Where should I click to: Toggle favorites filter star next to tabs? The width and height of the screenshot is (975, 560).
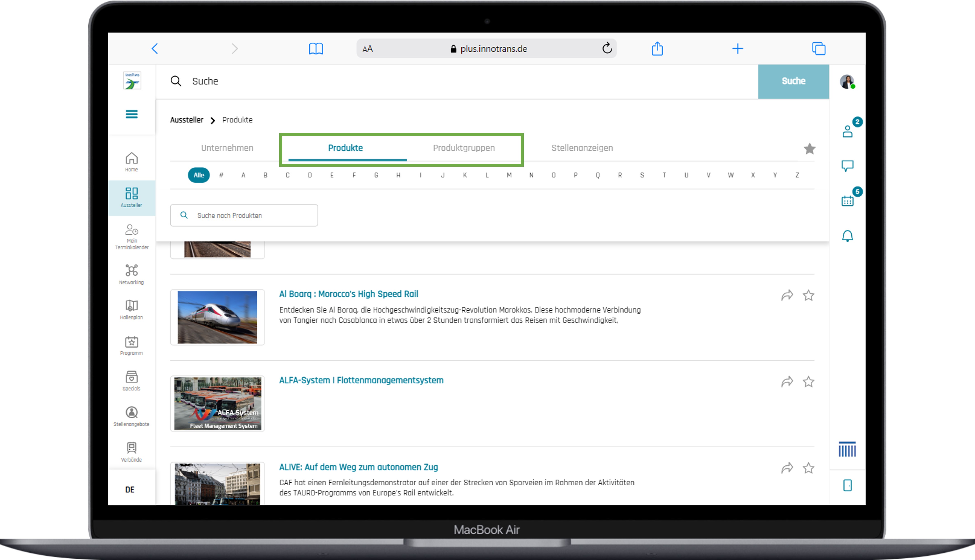click(809, 148)
